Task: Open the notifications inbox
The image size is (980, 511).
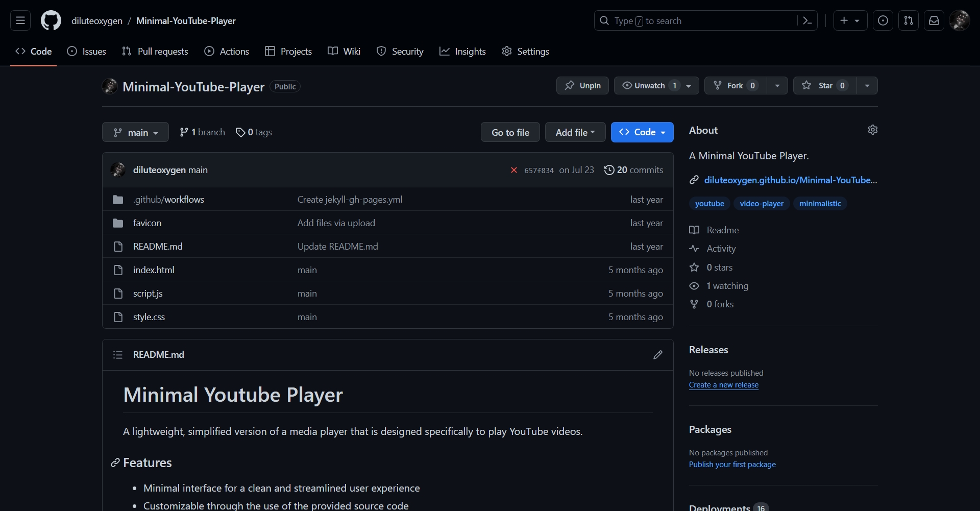Action: pyautogui.click(x=934, y=20)
